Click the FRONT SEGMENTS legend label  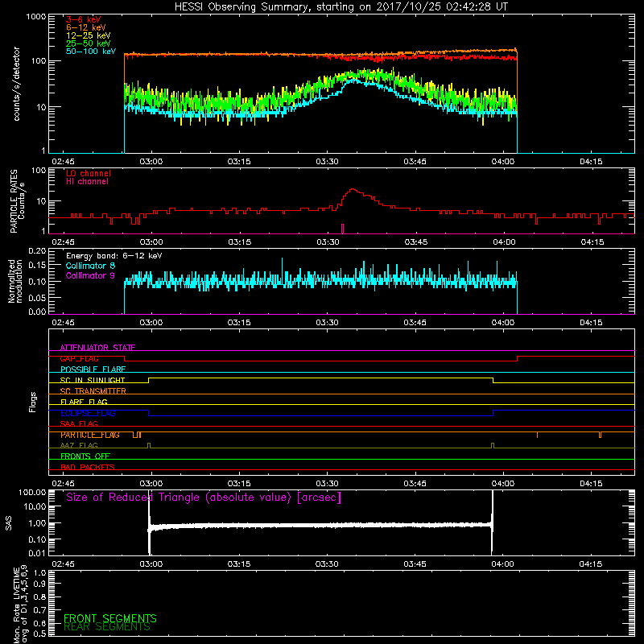110,618
